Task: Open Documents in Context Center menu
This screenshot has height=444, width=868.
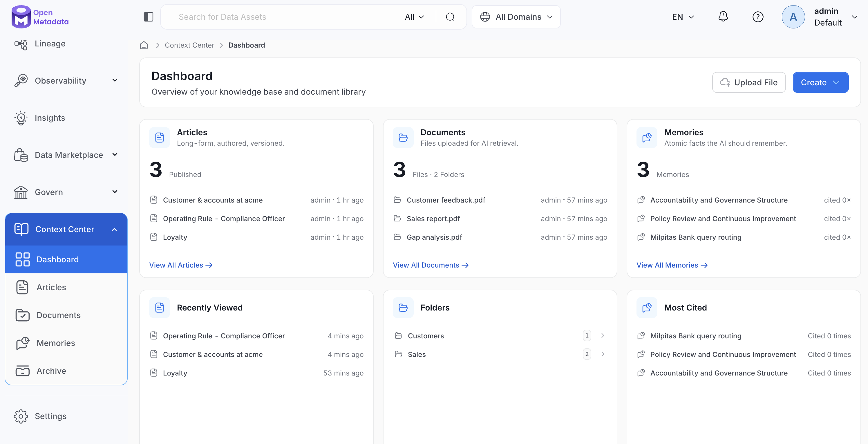Action: pyautogui.click(x=66, y=315)
